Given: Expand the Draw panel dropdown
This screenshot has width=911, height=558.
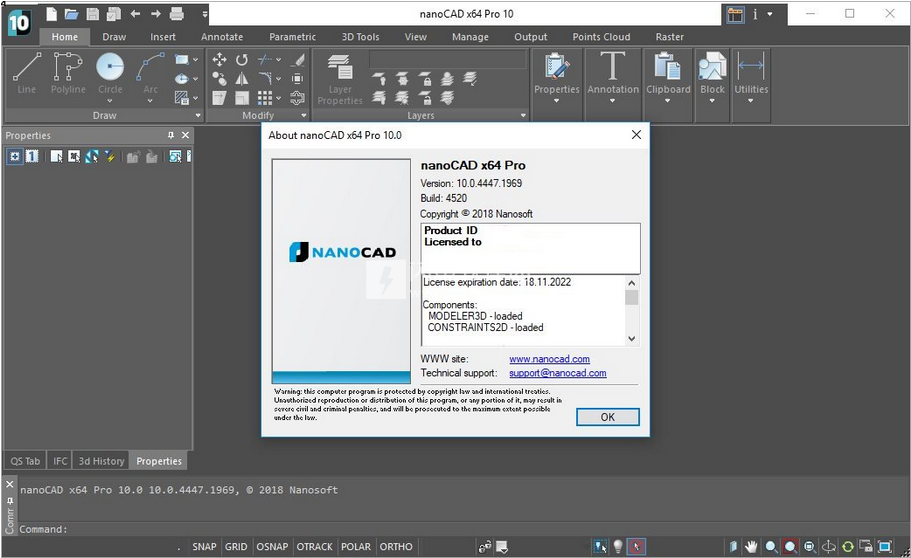Looking at the screenshot, I should tap(198, 116).
